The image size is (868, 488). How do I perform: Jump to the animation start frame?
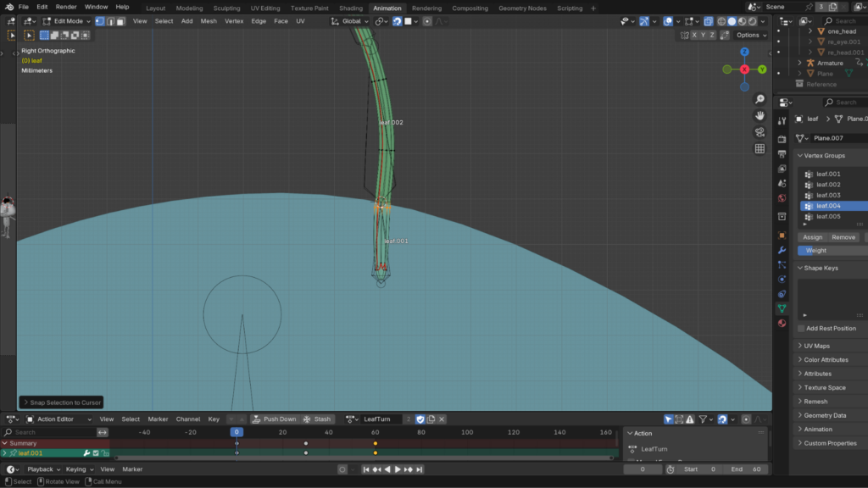pyautogui.click(x=366, y=469)
